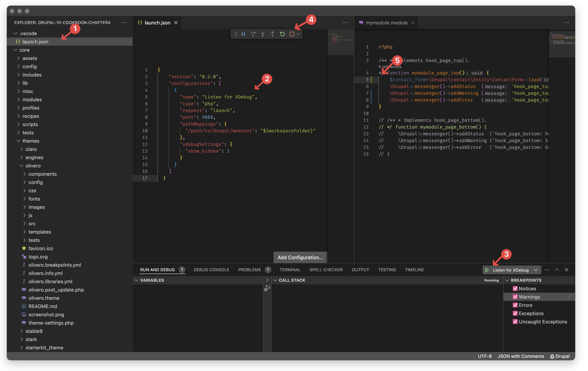Click JSON with Comments language mode
The height and width of the screenshot is (371, 588).
point(521,356)
